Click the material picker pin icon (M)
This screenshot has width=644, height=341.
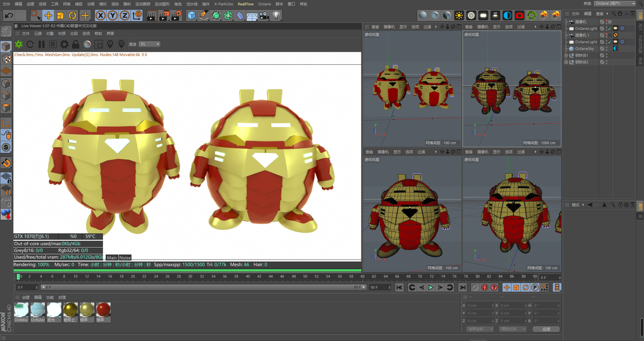coord(122,44)
